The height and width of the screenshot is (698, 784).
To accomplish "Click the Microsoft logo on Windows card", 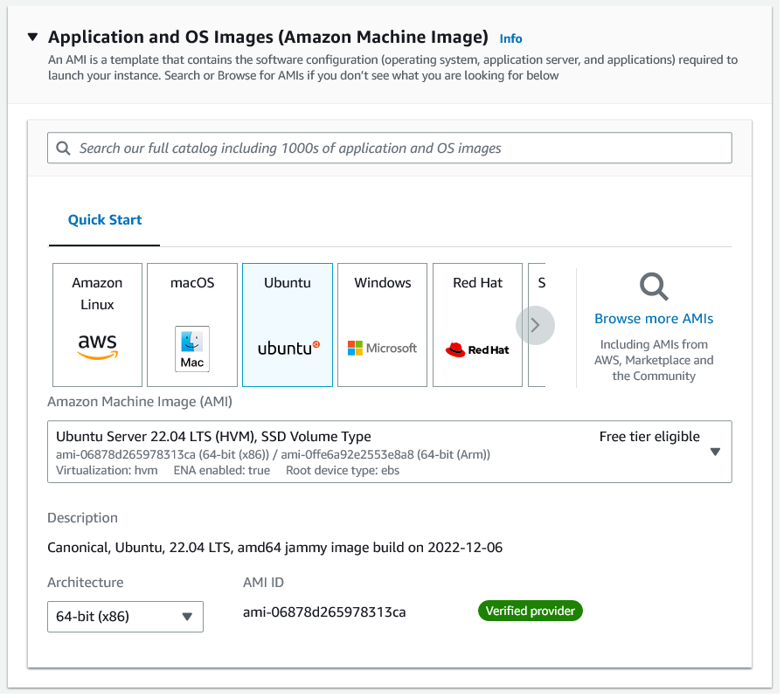I will tap(382, 347).
